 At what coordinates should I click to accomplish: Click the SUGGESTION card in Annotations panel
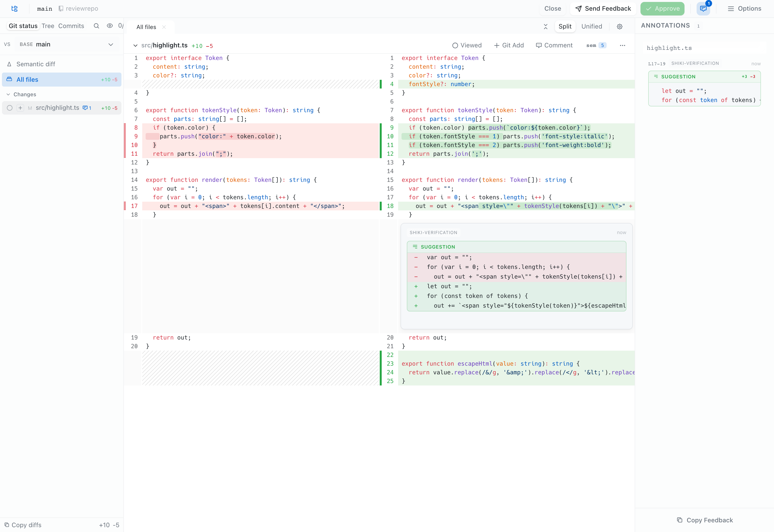point(704,88)
